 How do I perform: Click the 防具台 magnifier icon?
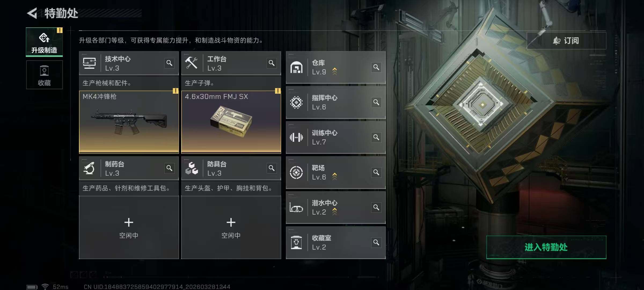pos(272,168)
